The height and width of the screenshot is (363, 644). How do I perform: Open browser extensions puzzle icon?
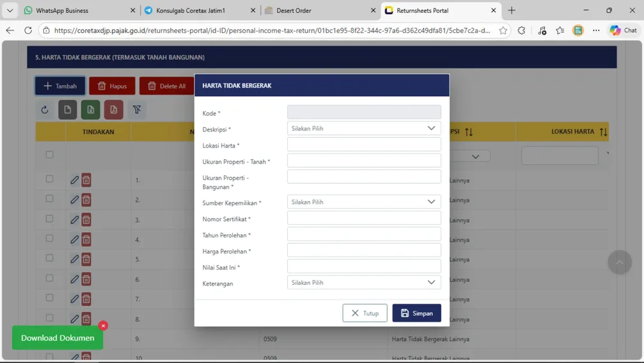point(521,30)
